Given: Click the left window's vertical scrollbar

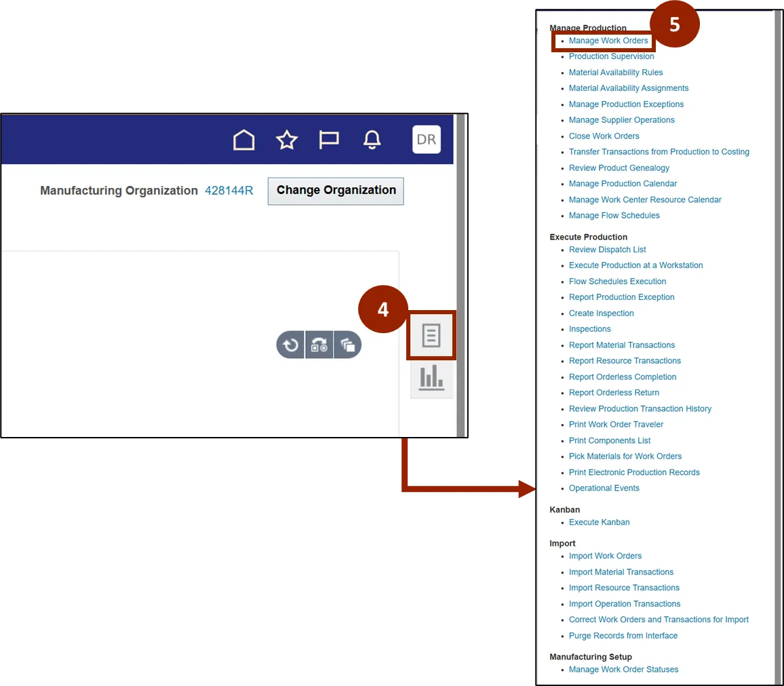Looking at the screenshot, I should 460,275.
